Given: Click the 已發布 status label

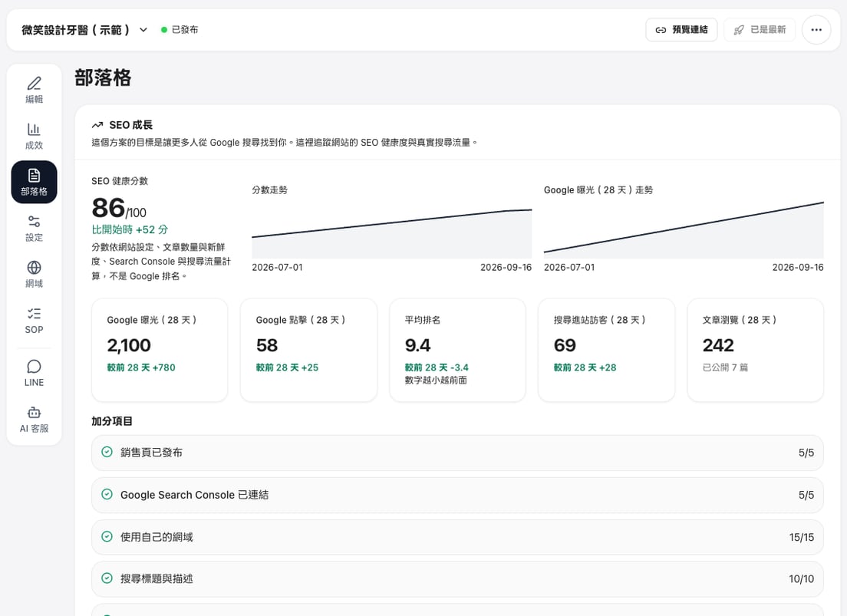Looking at the screenshot, I should (x=185, y=30).
